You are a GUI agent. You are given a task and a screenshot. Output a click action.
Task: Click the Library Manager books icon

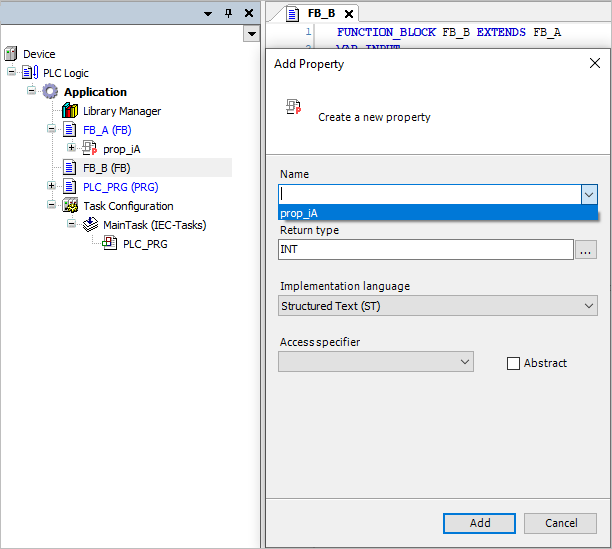pos(70,111)
